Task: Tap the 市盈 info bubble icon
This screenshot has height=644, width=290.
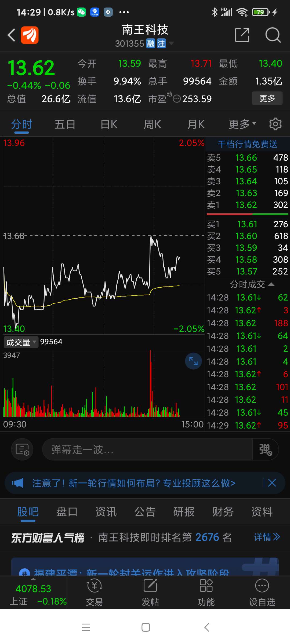Action: pyautogui.click(x=177, y=99)
